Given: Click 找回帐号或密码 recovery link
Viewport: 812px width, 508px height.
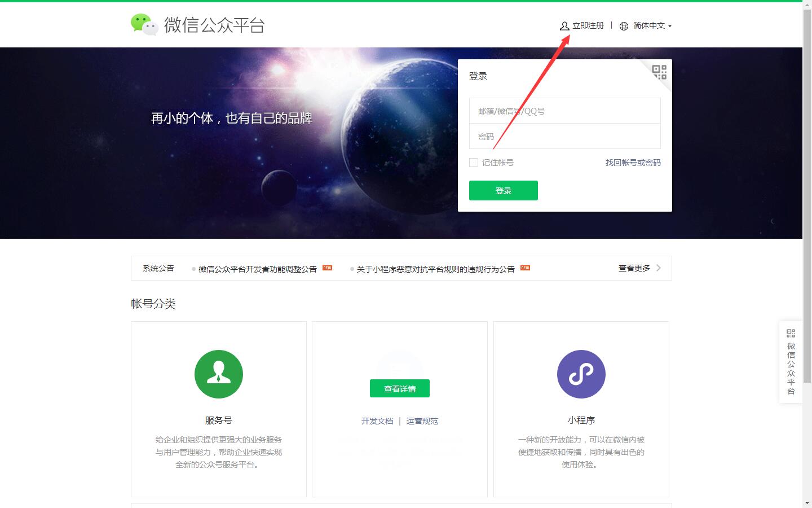Looking at the screenshot, I should [x=632, y=163].
